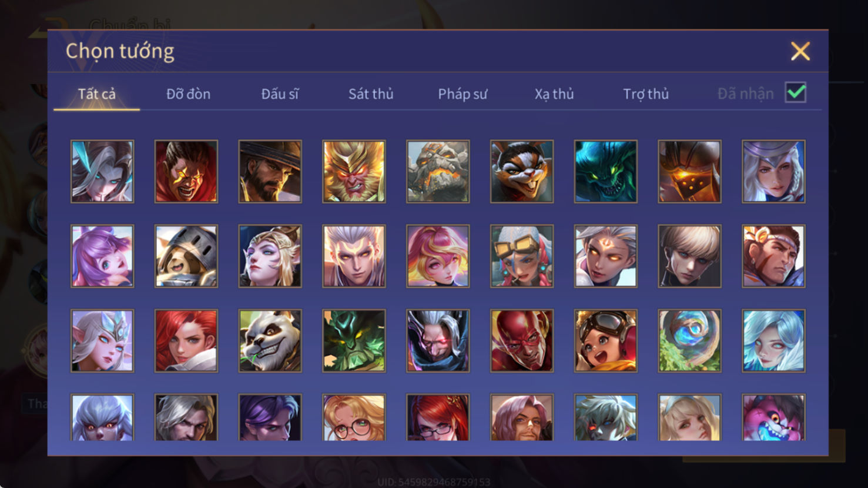Choose the red-masked speedster hero portrait
The height and width of the screenshot is (488, 868).
pos(522,341)
